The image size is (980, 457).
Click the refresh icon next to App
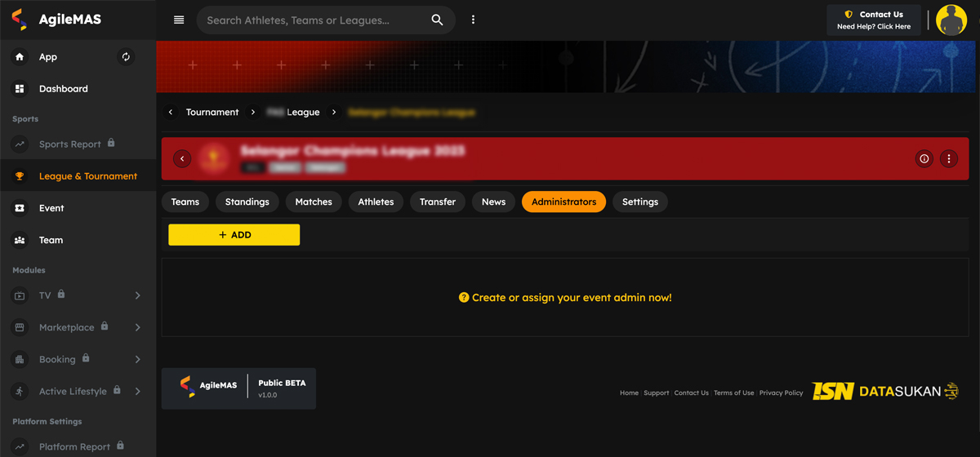coord(126,57)
